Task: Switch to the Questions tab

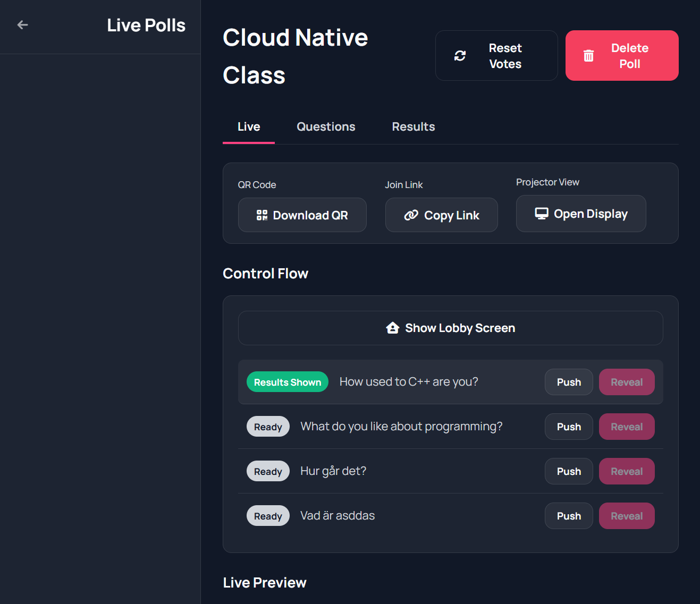Action: coord(326,126)
